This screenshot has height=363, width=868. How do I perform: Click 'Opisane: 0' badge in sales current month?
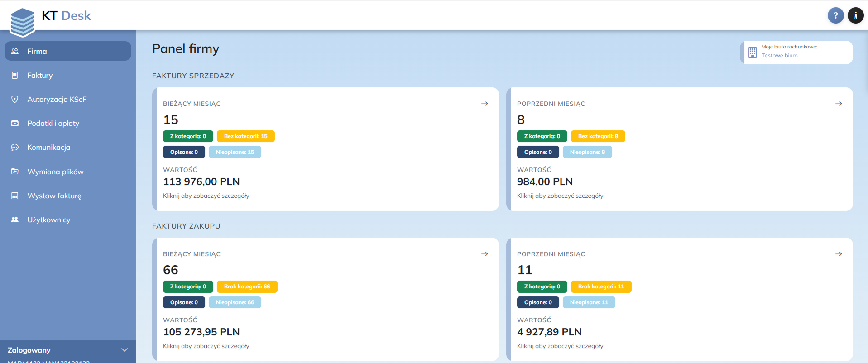[x=184, y=152]
